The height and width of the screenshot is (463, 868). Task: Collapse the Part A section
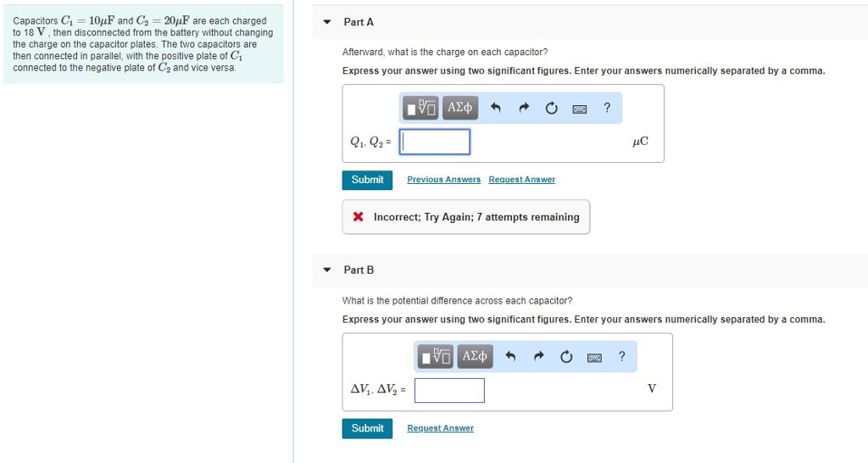[328, 22]
